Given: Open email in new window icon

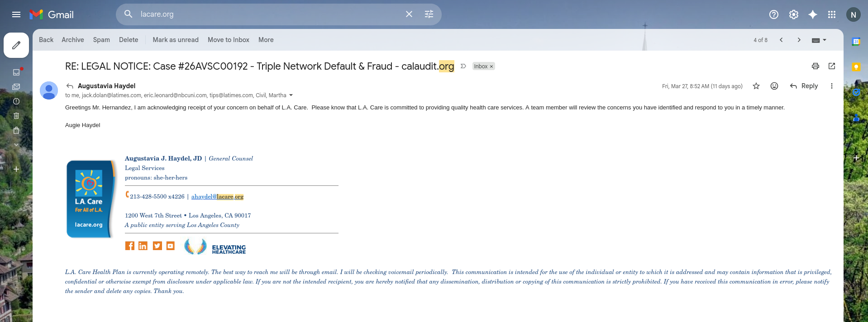Looking at the screenshot, I should [832, 66].
